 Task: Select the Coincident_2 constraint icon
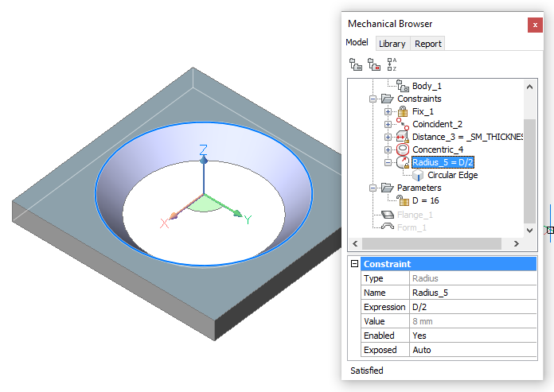pyautogui.click(x=403, y=124)
